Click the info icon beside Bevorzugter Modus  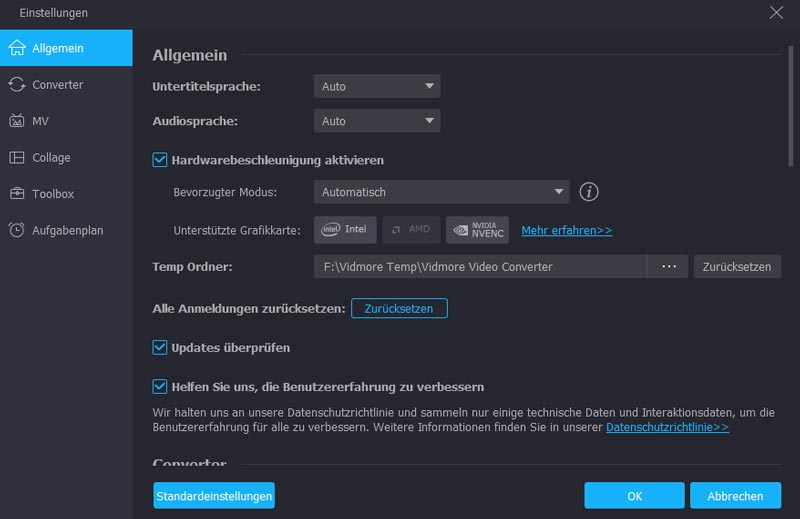pos(589,192)
